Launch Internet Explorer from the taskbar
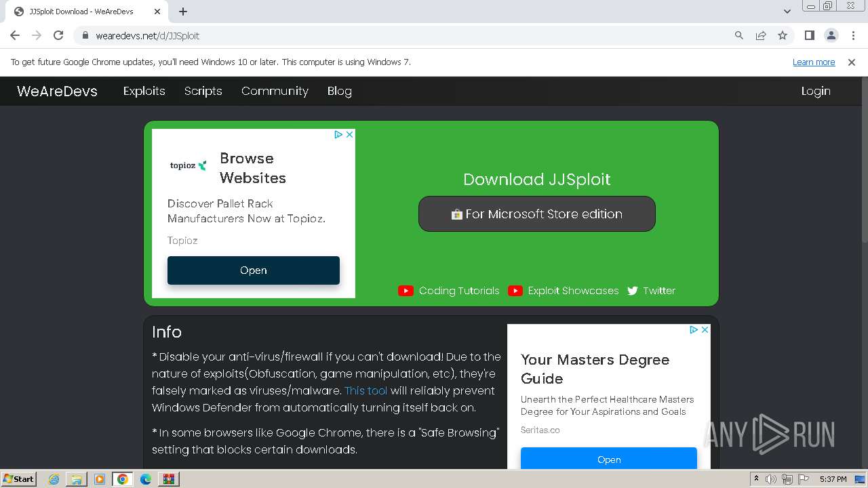This screenshot has height=488, width=868. (54, 479)
